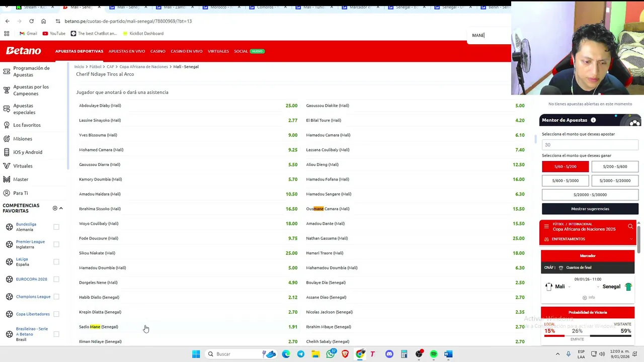Open Gmail bookmark
Image resolution: width=644 pixels, height=362 pixels.
coord(28,34)
